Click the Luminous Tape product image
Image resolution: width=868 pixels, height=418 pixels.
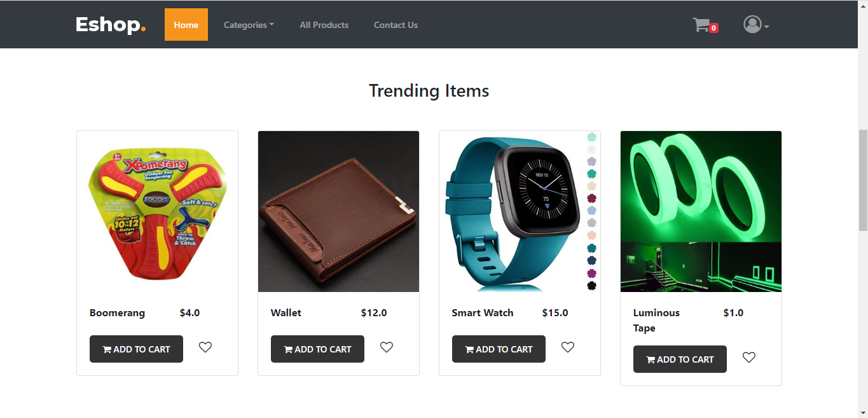pos(701,212)
